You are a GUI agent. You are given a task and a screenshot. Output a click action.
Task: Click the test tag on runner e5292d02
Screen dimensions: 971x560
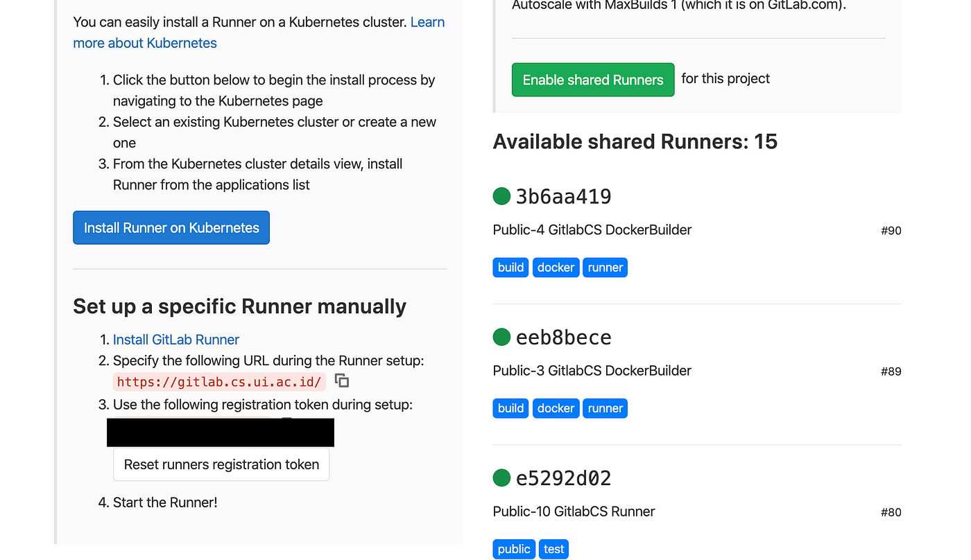(553, 548)
